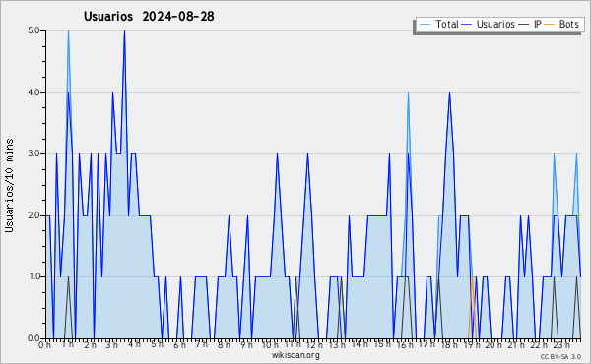Click the orange Bots legend line
This screenshot has height=364, width=591.
point(550,25)
